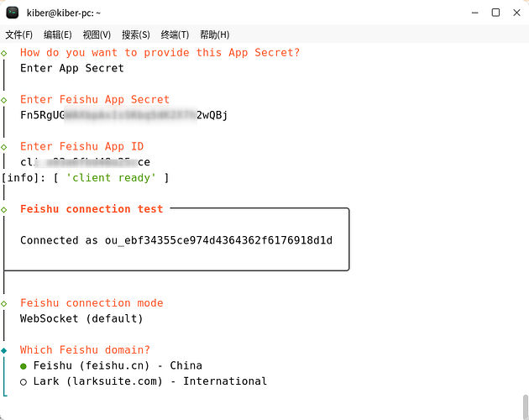529x420 pixels.
Task: Minimize the terminal window
Action: (x=475, y=13)
